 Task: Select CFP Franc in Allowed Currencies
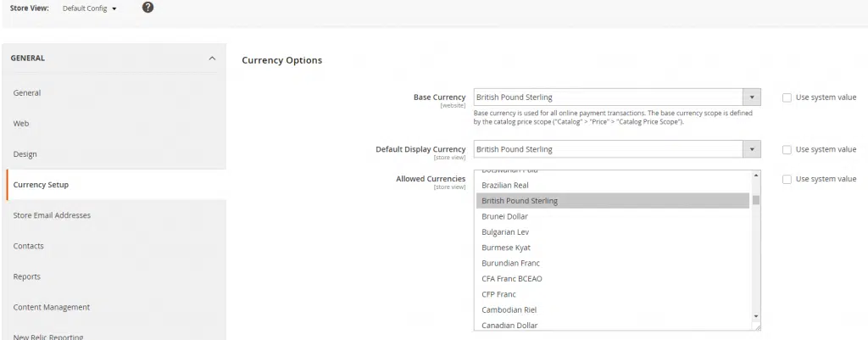point(613,294)
